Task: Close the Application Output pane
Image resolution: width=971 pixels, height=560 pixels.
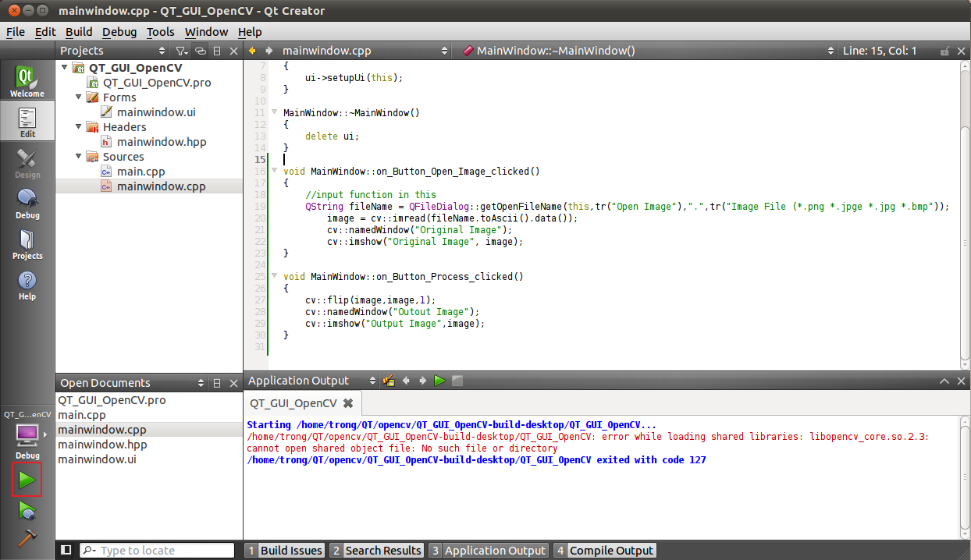Action: [x=962, y=381]
